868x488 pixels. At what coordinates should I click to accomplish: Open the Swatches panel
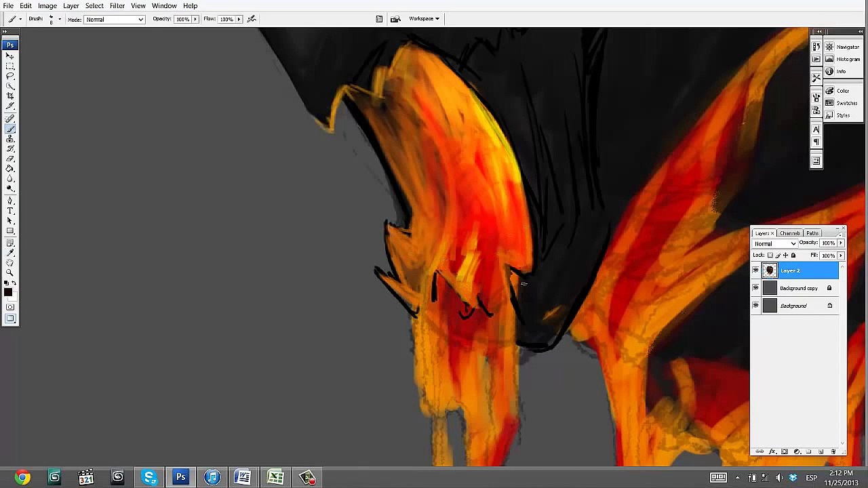(841, 103)
